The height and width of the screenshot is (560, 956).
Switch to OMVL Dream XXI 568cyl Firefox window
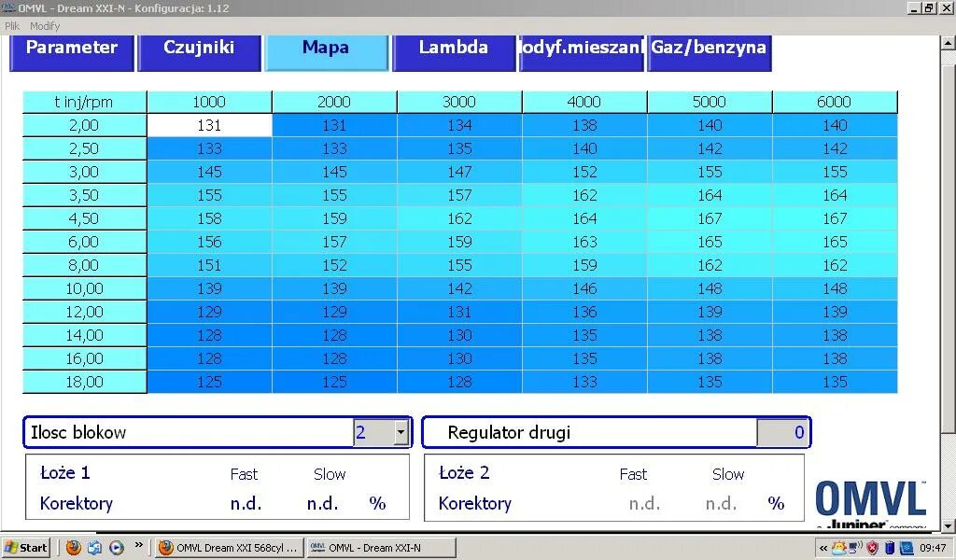click(228, 547)
